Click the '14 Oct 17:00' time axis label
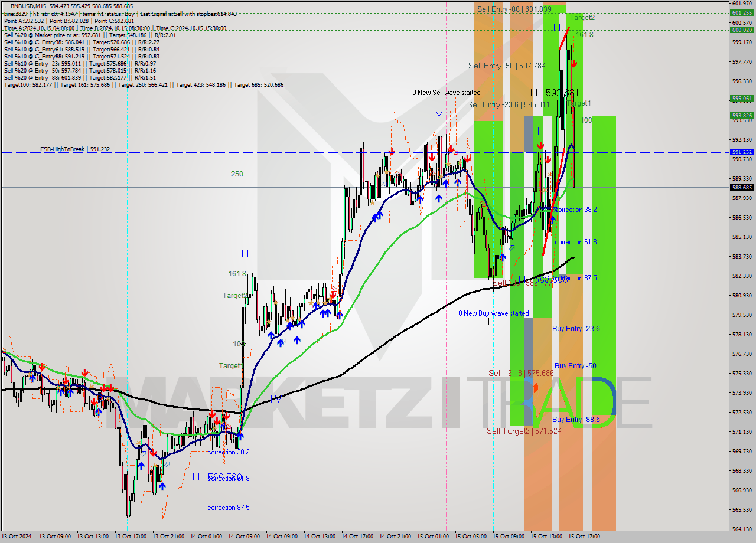The width and height of the screenshot is (756, 543). [x=357, y=537]
